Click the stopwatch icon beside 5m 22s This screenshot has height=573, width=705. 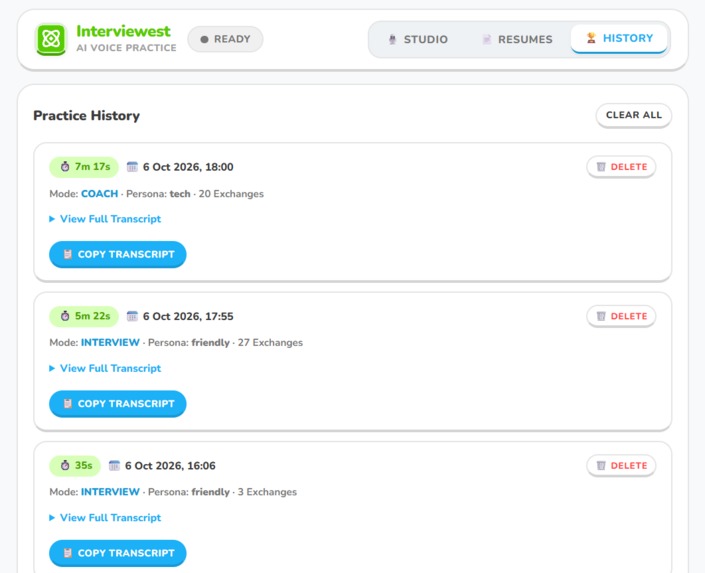[65, 316]
